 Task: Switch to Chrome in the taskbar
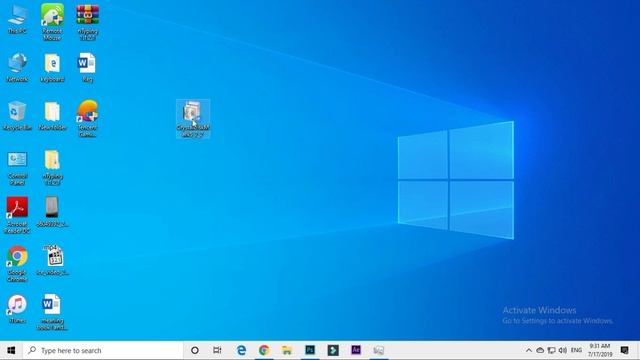point(264,350)
